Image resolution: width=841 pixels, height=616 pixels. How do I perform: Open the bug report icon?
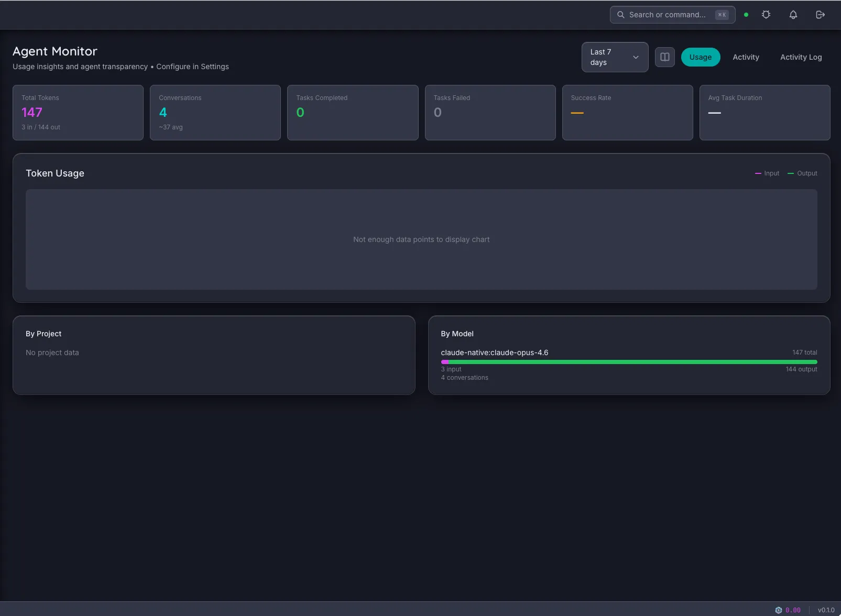[766, 15]
